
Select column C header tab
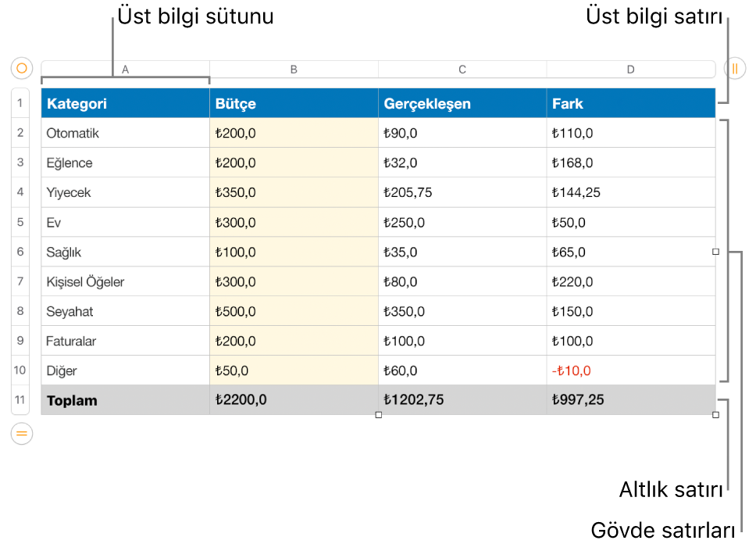tap(462, 70)
